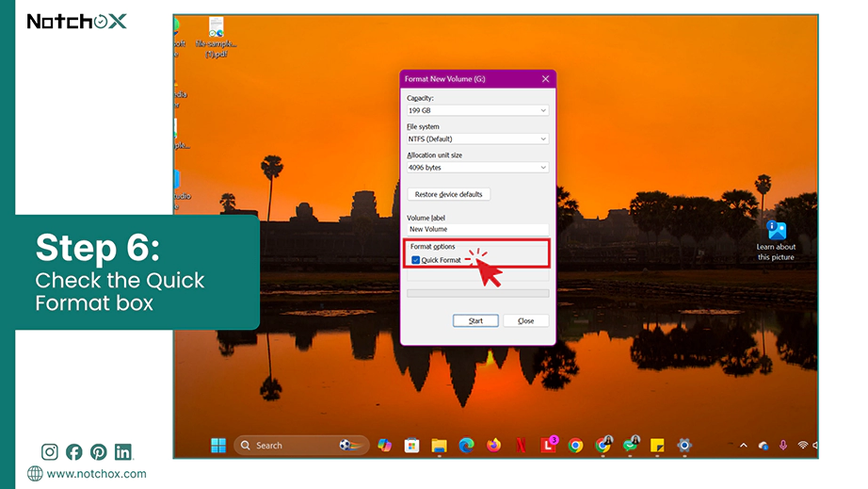
Task: Click Learn about this picture icon
Action: click(776, 241)
